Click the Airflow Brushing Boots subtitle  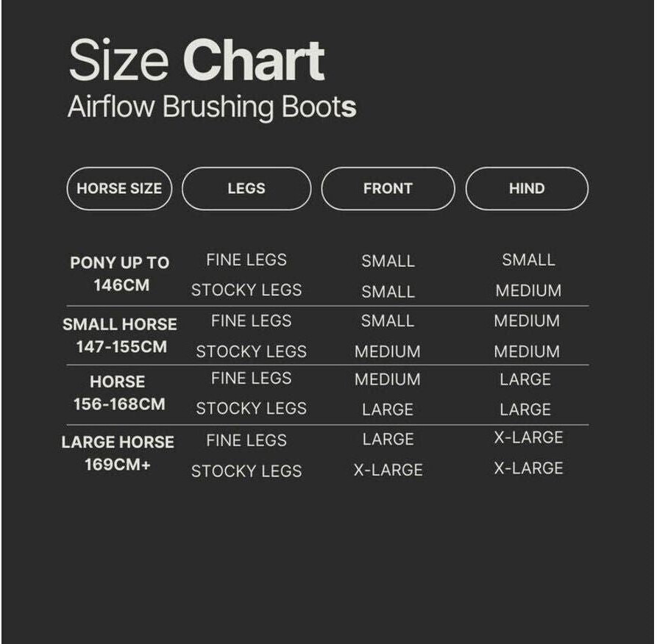(212, 107)
